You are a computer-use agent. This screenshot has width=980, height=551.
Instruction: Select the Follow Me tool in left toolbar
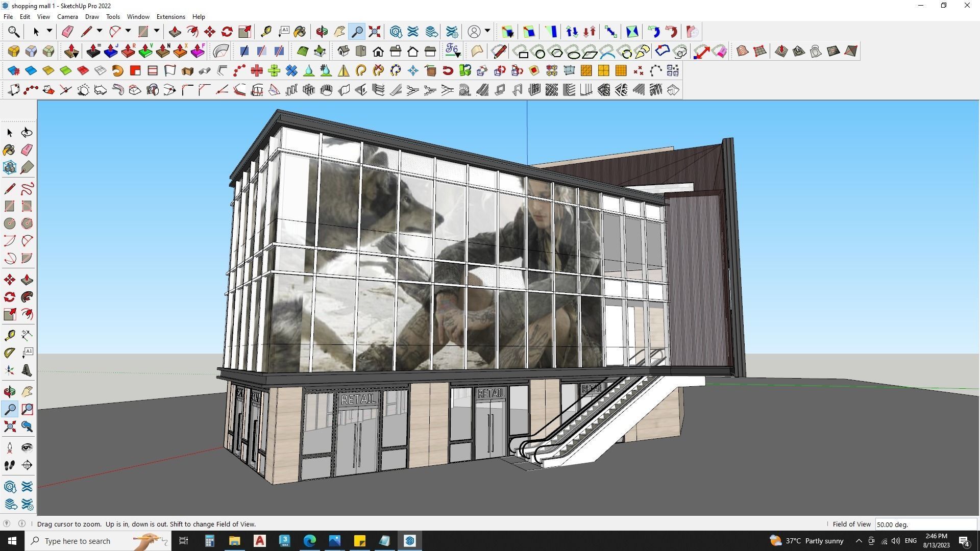(27, 297)
